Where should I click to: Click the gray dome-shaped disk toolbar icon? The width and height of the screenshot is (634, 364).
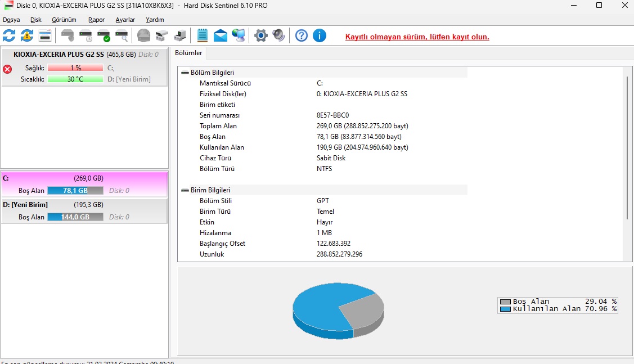pos(143,35)
